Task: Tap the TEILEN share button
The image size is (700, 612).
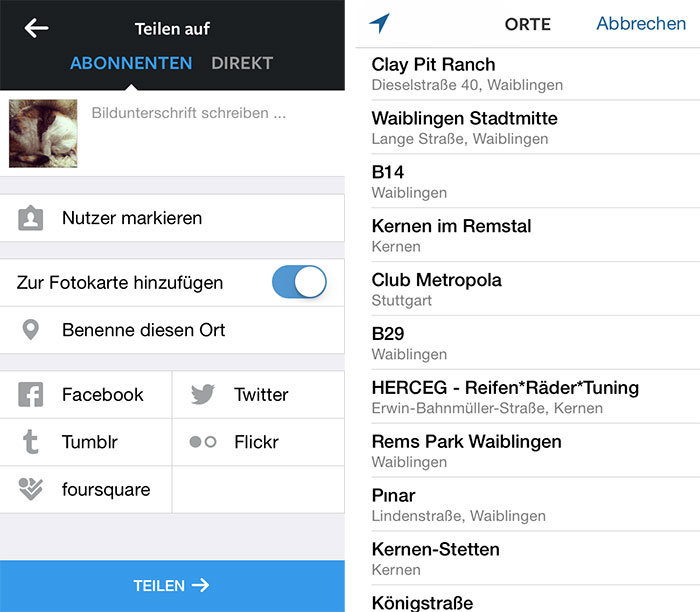Action: 172,586
